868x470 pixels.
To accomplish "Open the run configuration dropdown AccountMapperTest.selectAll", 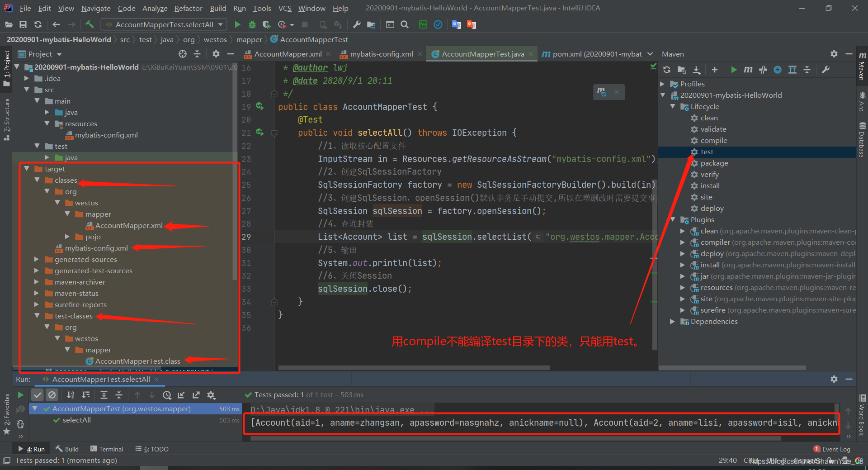I will tap(165, 24).
